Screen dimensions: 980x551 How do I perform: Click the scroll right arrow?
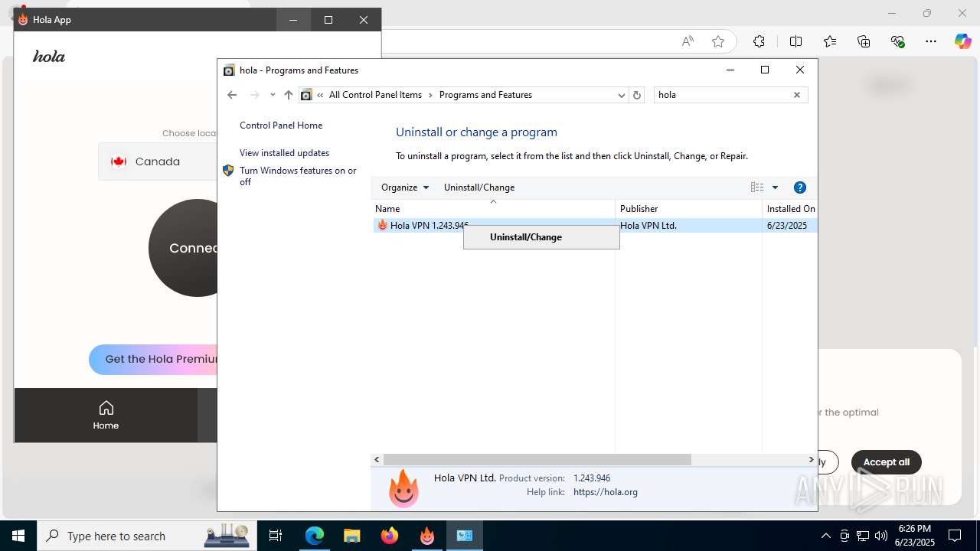click(x=811, y=460)
